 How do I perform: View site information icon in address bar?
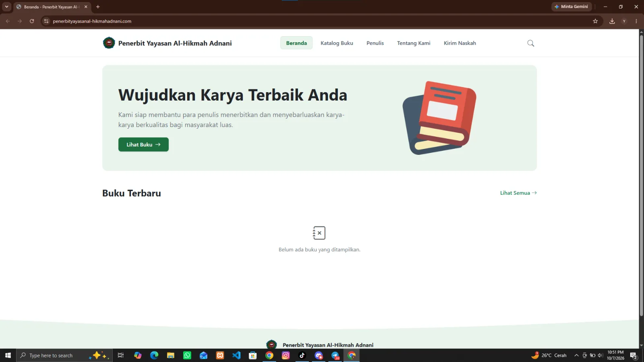(x=46, y=21)
